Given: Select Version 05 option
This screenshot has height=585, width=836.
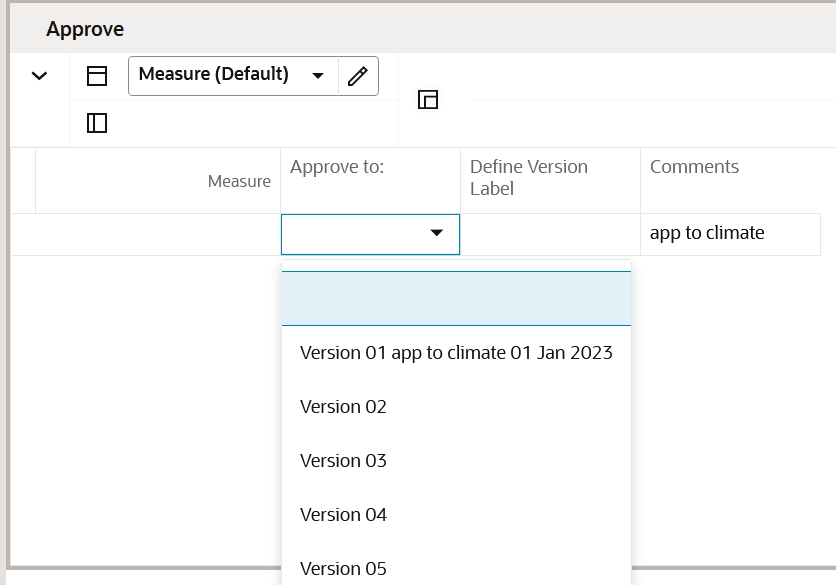Looking at the screenshot, I should coord(343,568).
